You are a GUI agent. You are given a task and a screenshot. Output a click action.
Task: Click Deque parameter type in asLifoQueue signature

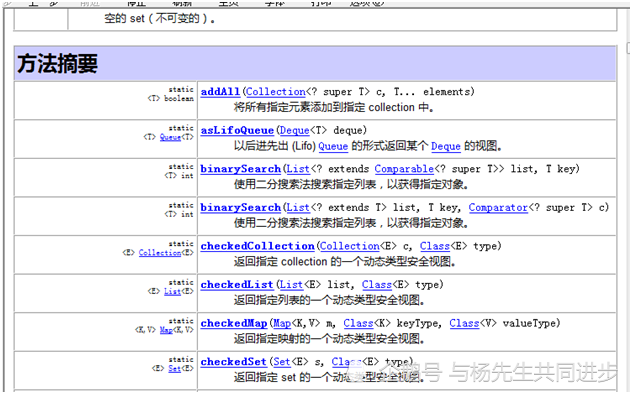click(x=295, y=131)
